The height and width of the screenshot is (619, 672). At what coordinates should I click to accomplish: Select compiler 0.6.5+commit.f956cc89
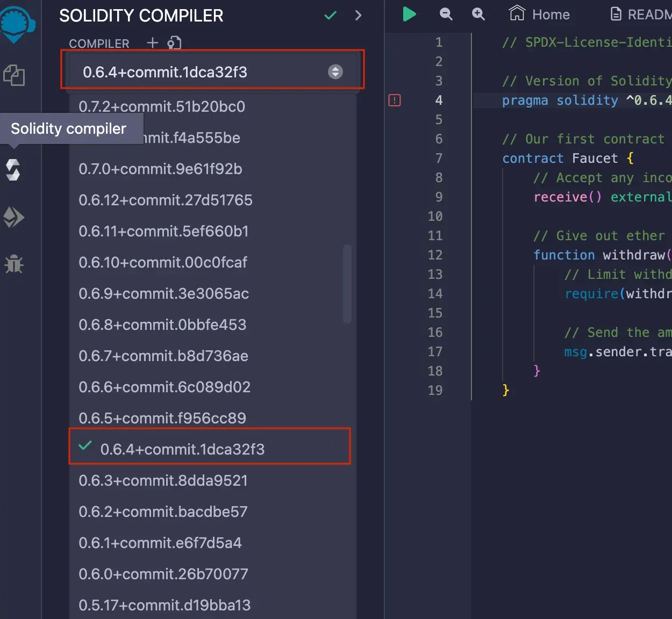[212, 418]
